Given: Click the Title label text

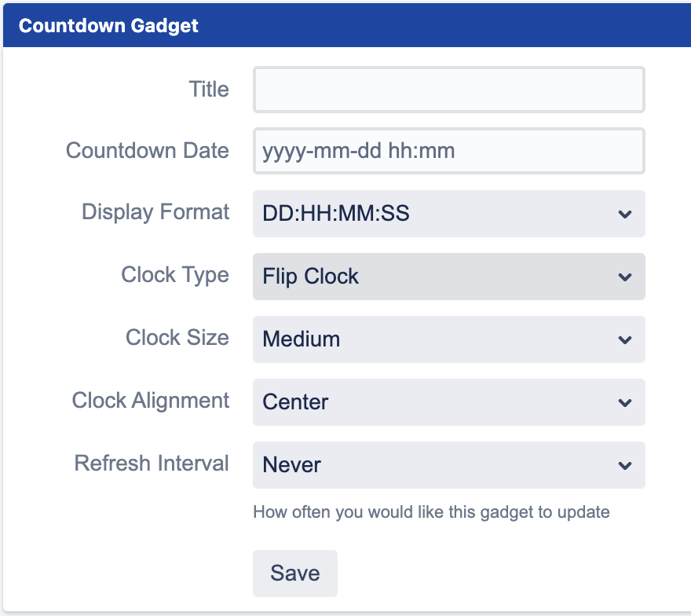Looking at the screenshot, I should tap(208, 89).
